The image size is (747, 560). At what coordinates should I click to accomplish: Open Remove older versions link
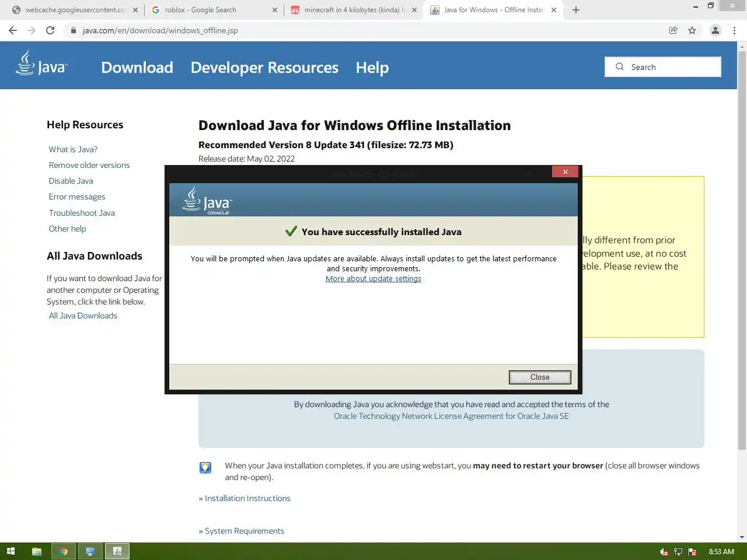pos(89,165)
